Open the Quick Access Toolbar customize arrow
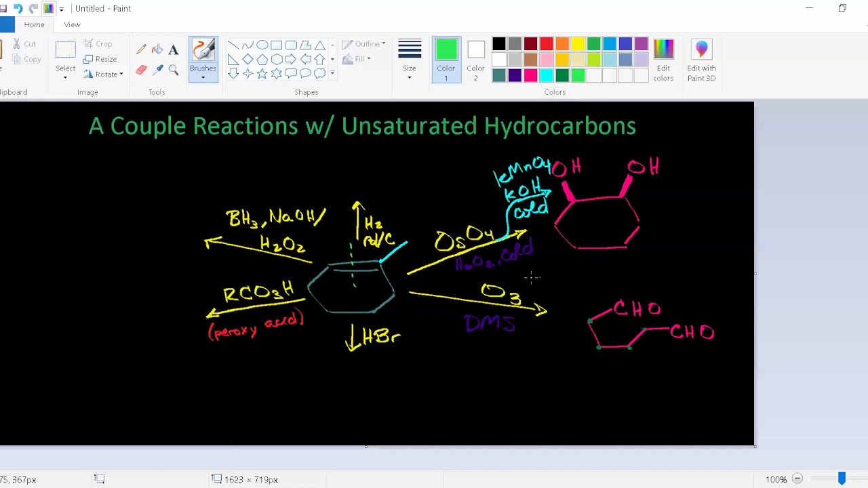Image resolution: width=868 pixels, height=488 pixels. pyautogui.click(x=61, y=9)
